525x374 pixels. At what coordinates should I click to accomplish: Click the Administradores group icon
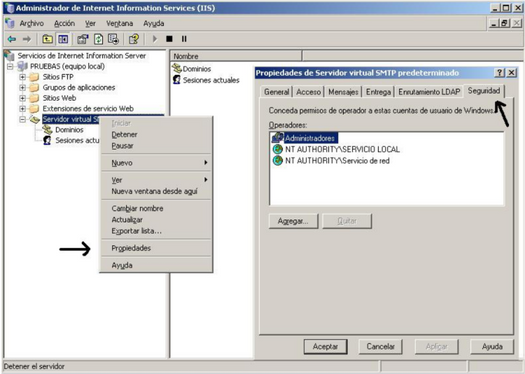[278, 138]
